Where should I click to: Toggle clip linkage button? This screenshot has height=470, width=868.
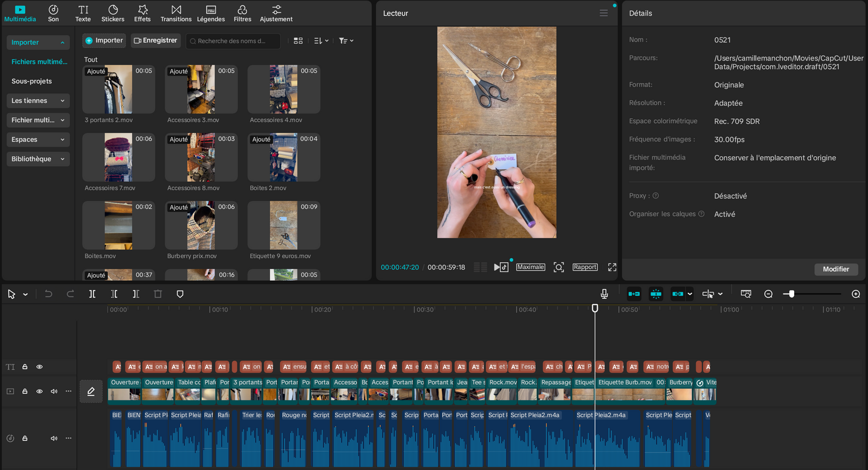click(x=678, y=294)
